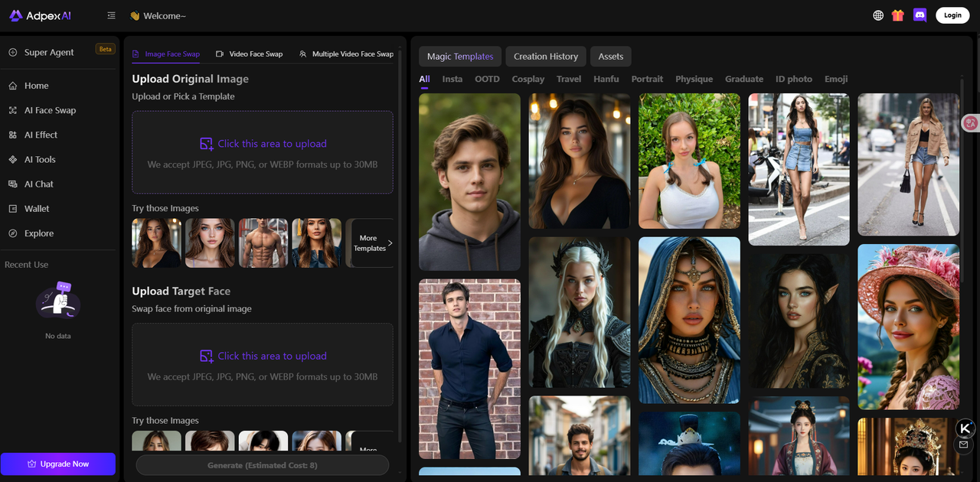980x482 pixels.
Task: Select the Cosplay template category
Action: pos(528,79)
